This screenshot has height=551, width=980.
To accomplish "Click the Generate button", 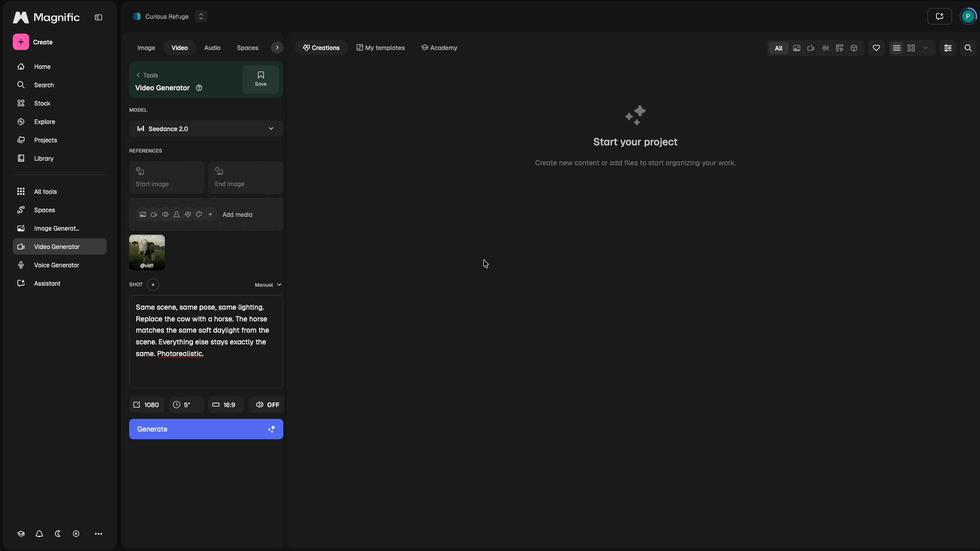I will (x=206, y=429).
